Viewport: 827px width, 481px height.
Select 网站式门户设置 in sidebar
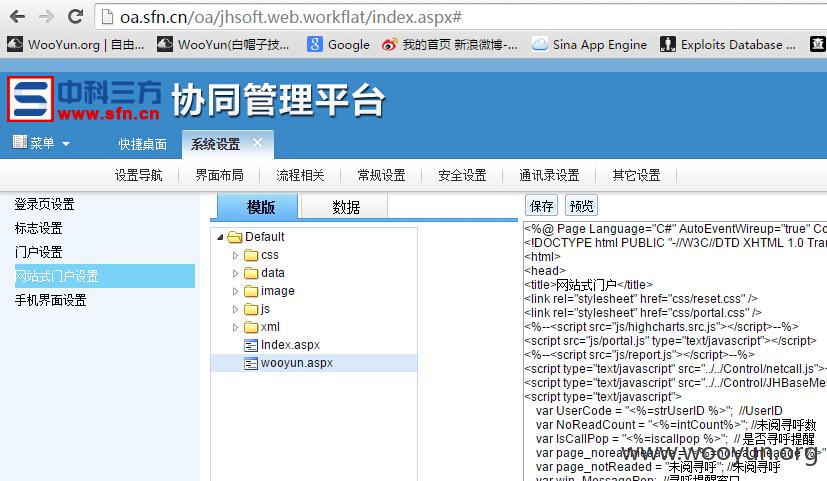click(105, 276)
